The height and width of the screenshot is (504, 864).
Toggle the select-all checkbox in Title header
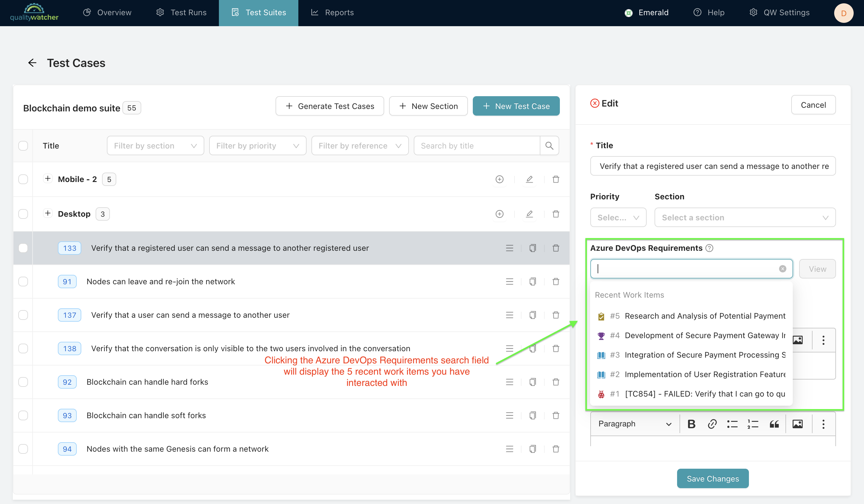(x=23, y=146)
